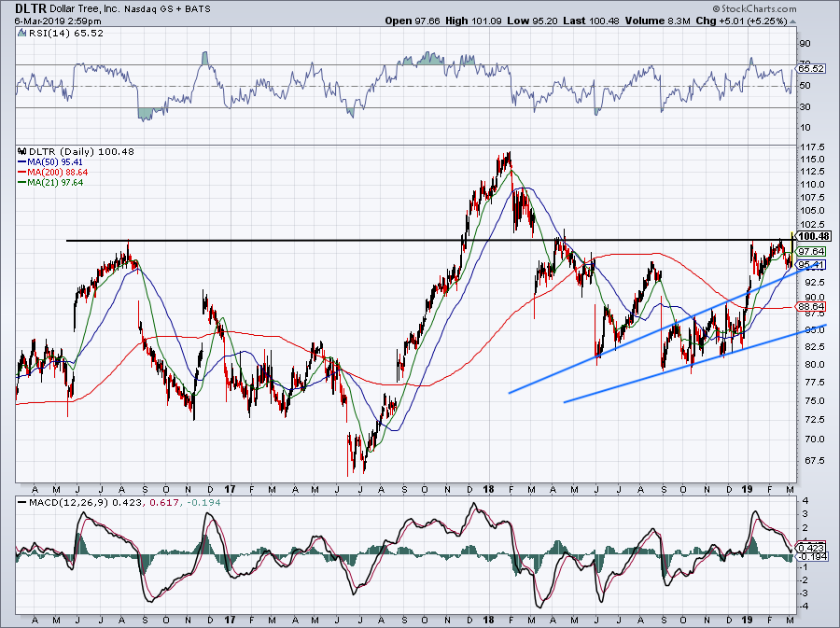The height and width of the screenshot is (628, 840).
Task: Click the 117.5 price axis label
Action: pos(814,147)
